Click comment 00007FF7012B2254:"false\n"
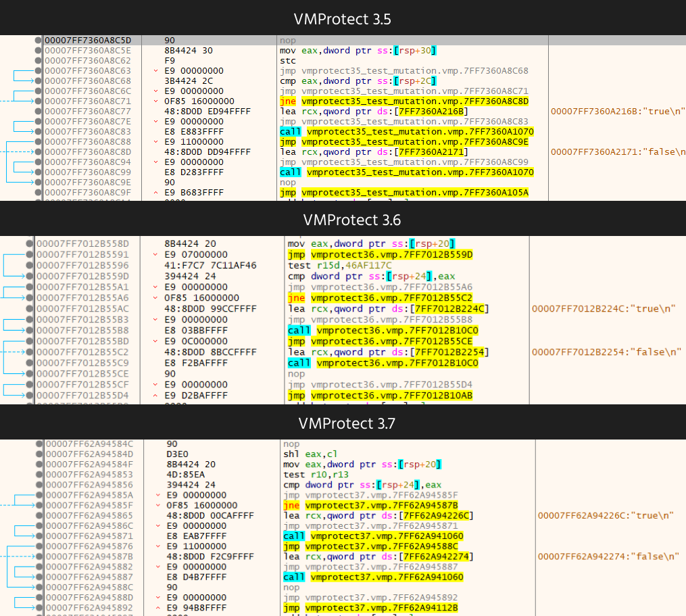686x616 pixels. 606,352
